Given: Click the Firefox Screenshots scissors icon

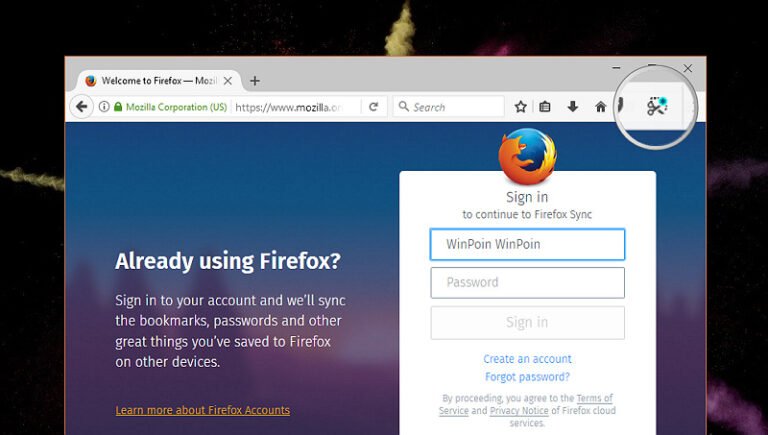Looking at the screenshot, I should click(656, 107).
